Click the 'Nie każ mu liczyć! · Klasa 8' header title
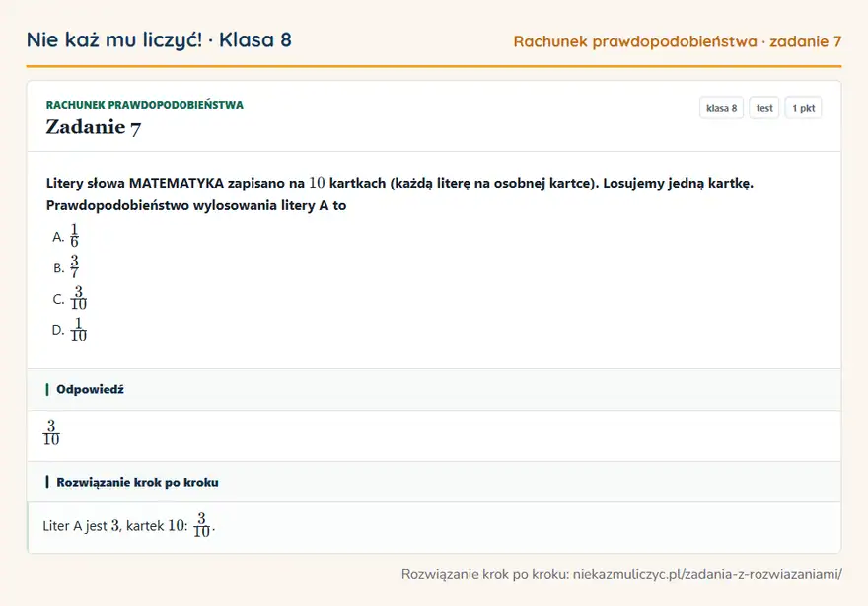Image resolution: width=868 pixels, height=606 pixels. 159,39
